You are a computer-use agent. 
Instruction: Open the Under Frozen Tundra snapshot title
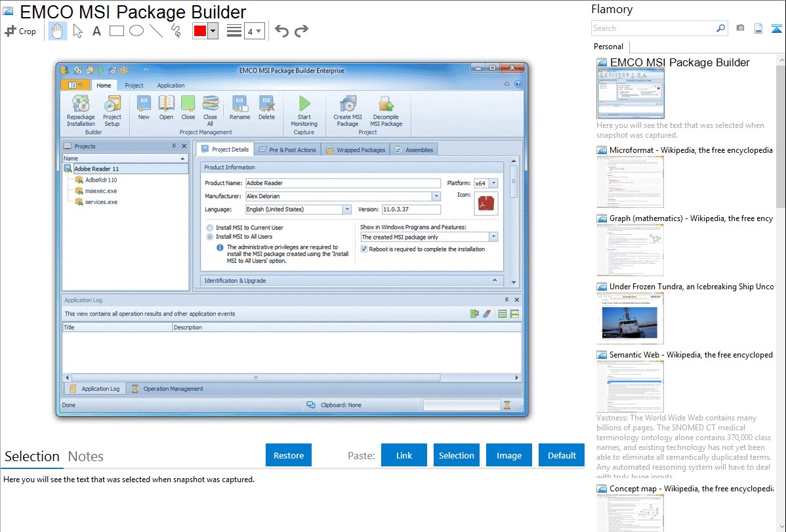pos(692,287)
